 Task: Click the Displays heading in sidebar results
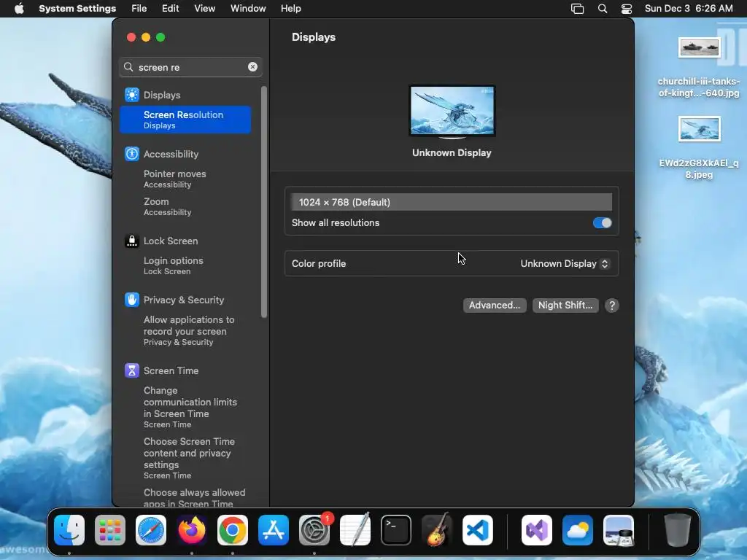coord(162,95)
